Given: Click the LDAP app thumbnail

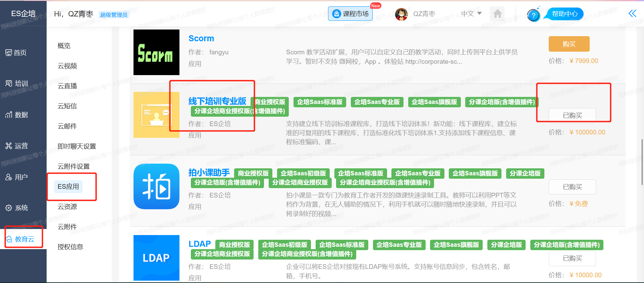Looking at the screenshot, I should [x=156, y=258].
